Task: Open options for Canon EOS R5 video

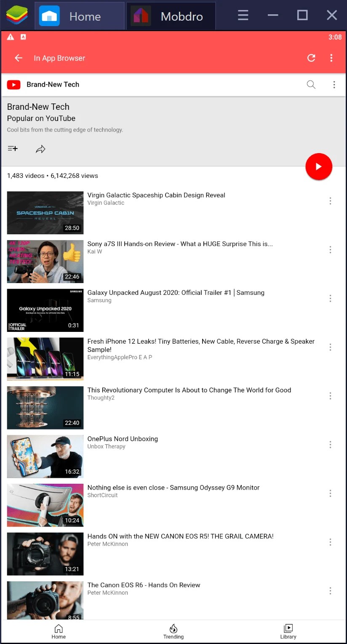Action: pos(330,542)
